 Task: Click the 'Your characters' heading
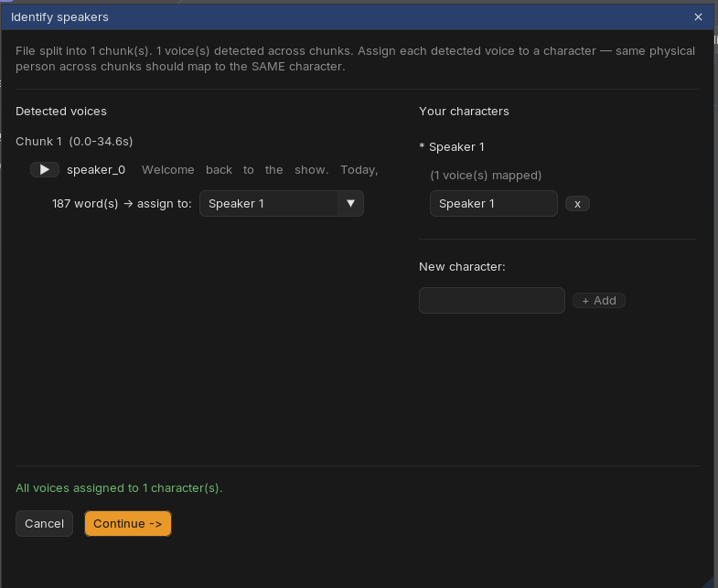464,112
